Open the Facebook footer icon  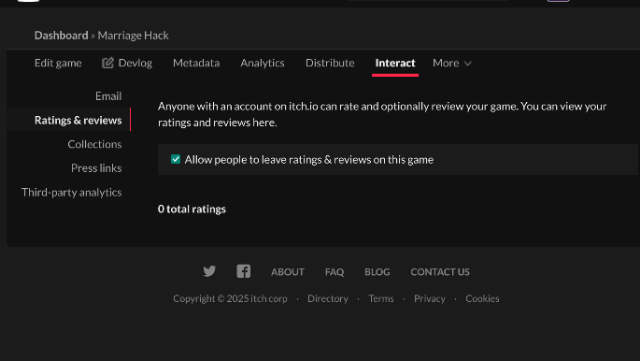pos(244,271)
